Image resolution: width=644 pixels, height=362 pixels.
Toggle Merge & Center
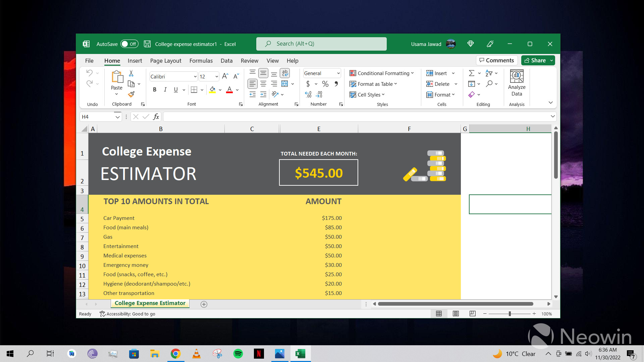pos(285,84)
